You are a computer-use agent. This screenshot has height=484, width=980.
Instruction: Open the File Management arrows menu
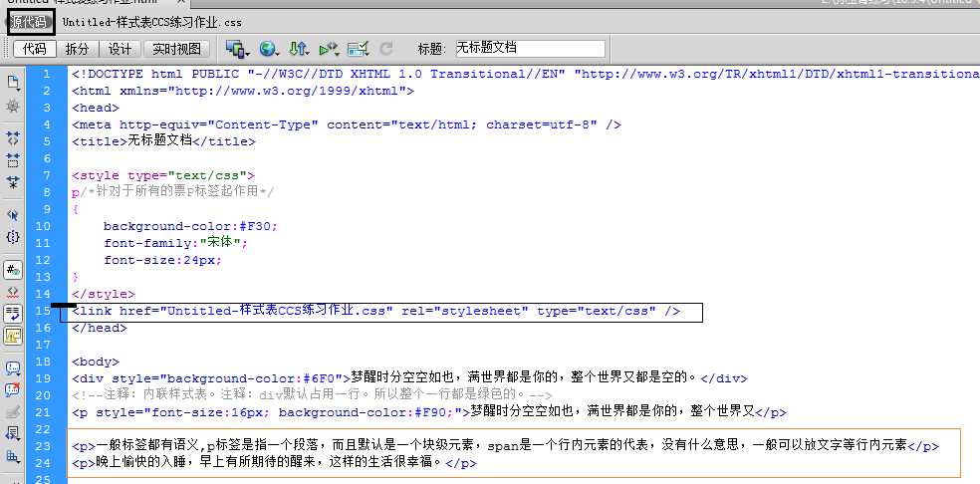[x=299, y=49]
